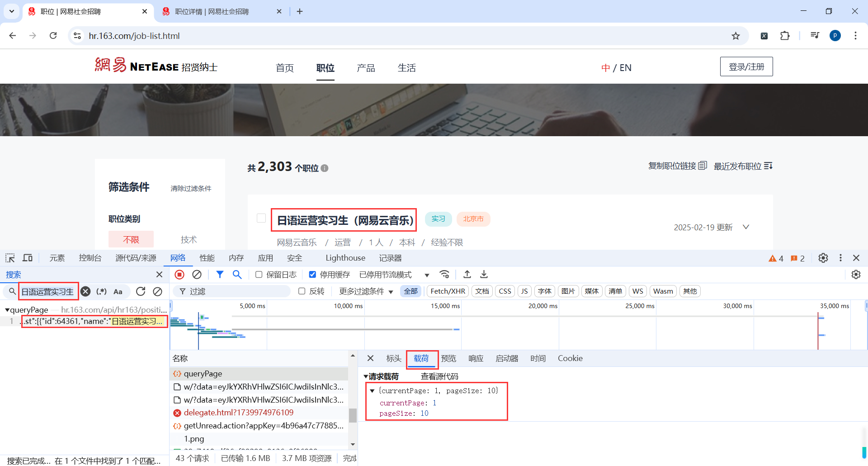Image resolution: width=868 pixels, height=466 pixels.
Task: Click in the network filter input field
Action: [233, 291]
